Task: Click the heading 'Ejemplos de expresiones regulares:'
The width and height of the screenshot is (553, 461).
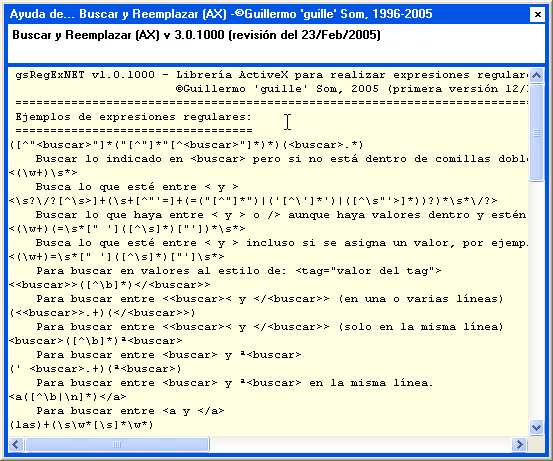Action: click(134, 117)
